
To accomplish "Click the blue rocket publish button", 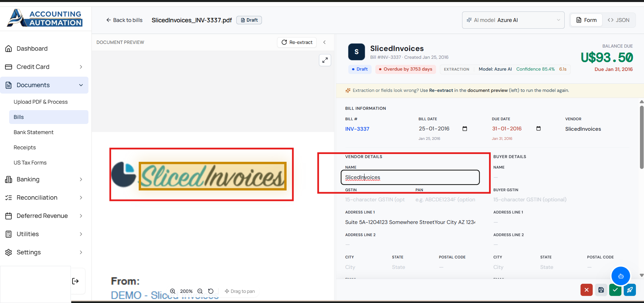I will 630,290.
